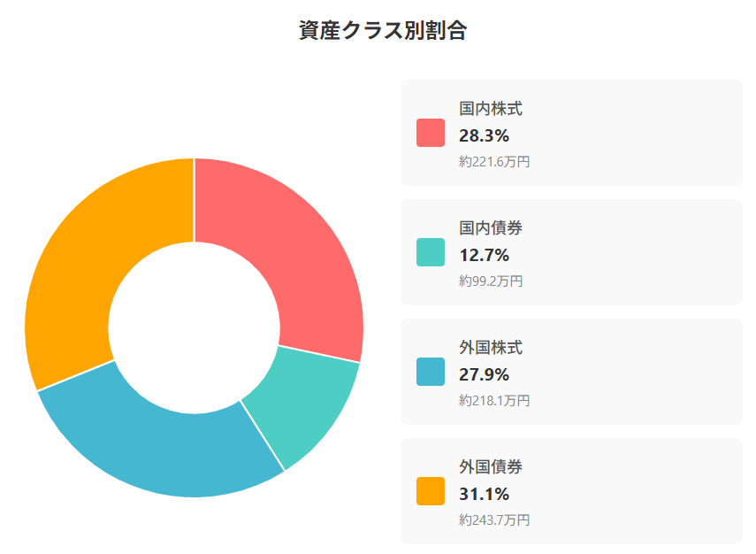Image resolution: width=756 pixels, height=554 pixels.
Task: Click the 27.9% percentage value
Action: (x=484, y=374)
